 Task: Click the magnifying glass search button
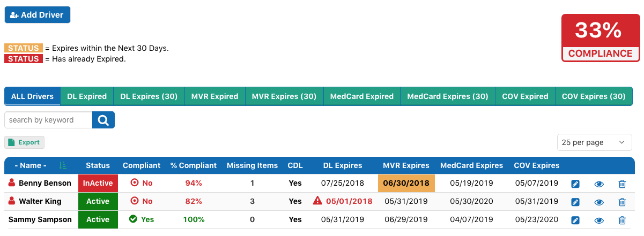pyautogui.click(x=103, y=120)
